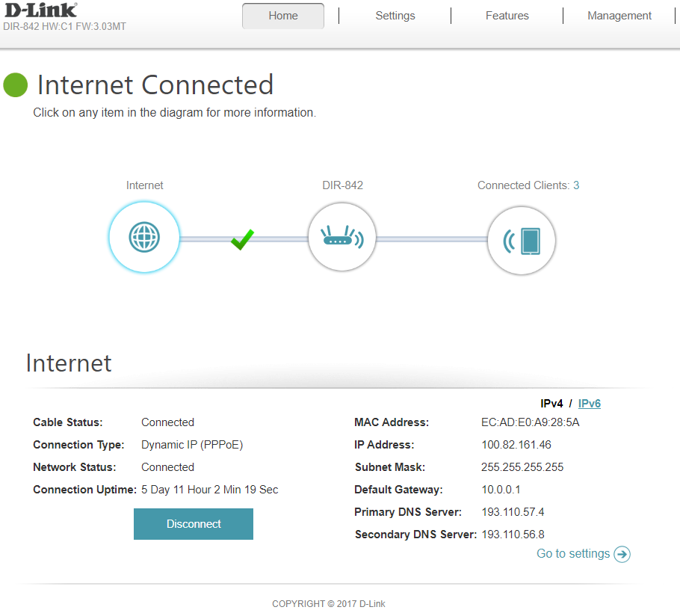
Task: Click the IP address 100.82.161.46
Action: pyautogui.click(x=516, y=445)
